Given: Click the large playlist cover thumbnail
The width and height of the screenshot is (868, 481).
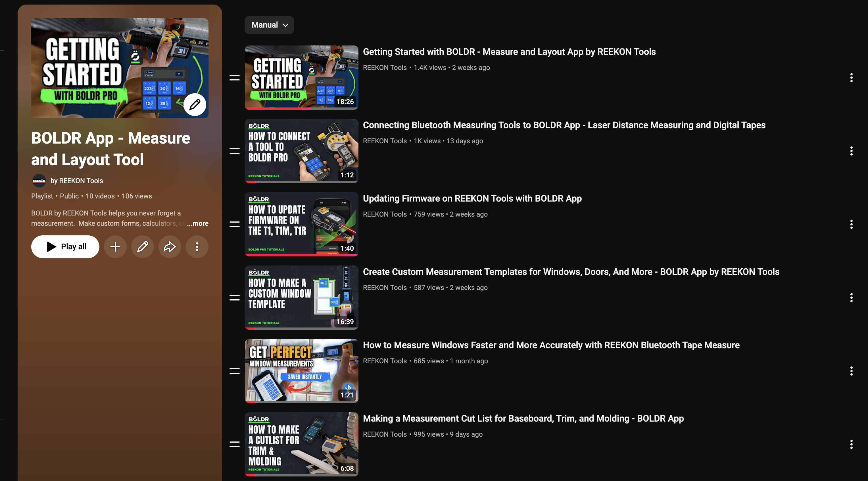Looking at the screenshot, I should tap(120, 68).
